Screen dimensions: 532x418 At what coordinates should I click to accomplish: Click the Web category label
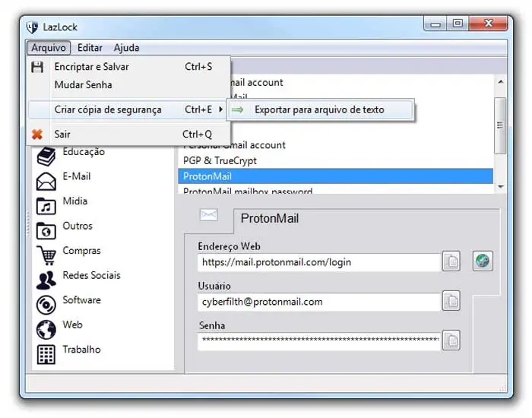point(72,325)
